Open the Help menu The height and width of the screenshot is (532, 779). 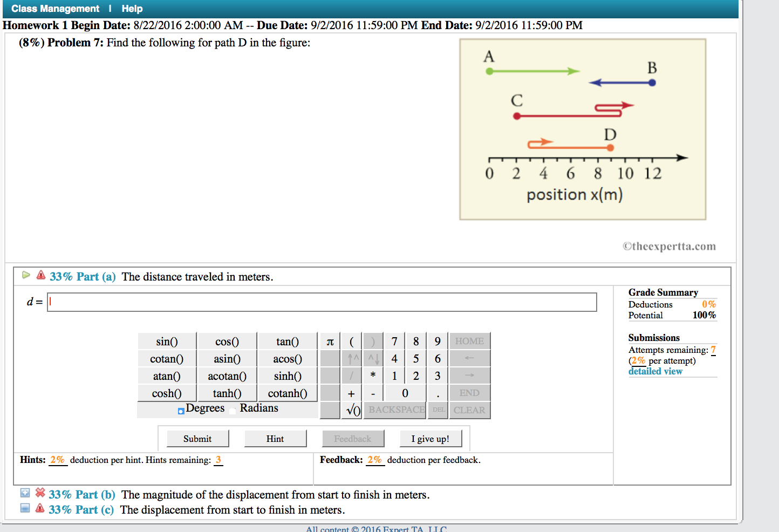point(132,9)
